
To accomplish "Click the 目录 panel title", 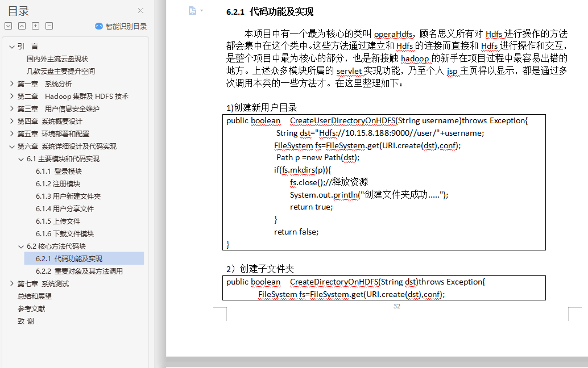I will click(x=18, y=11).
